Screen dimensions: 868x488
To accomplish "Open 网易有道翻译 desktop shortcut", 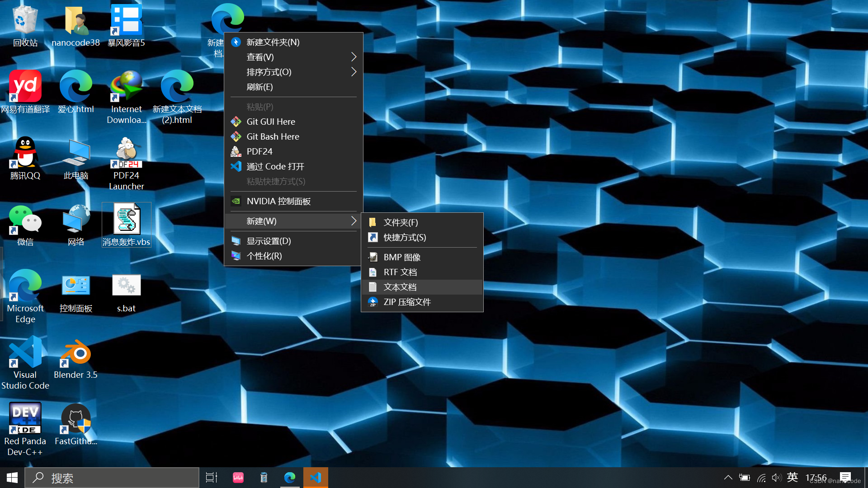I will (25, 92).
